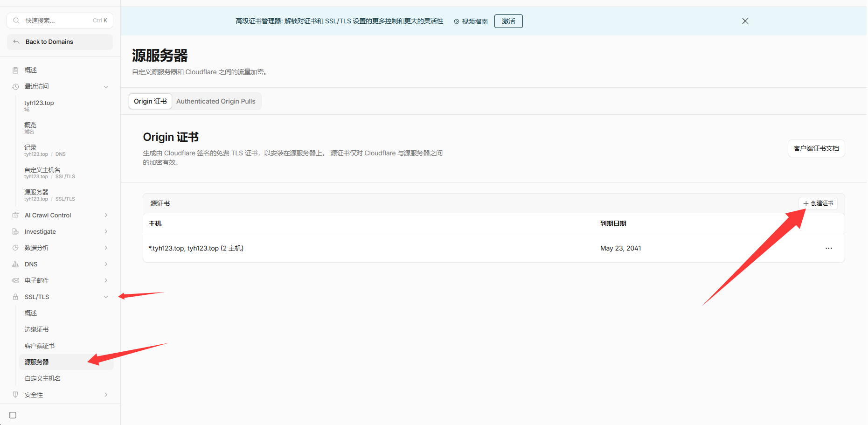Expand the 电子邮件 chevron
868x425 pixels.
coord(106,280)
